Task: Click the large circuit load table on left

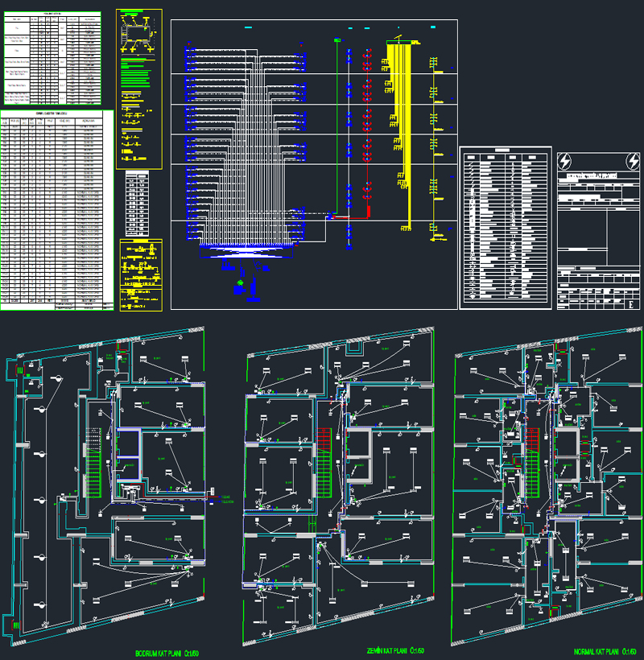Action: 56,209
